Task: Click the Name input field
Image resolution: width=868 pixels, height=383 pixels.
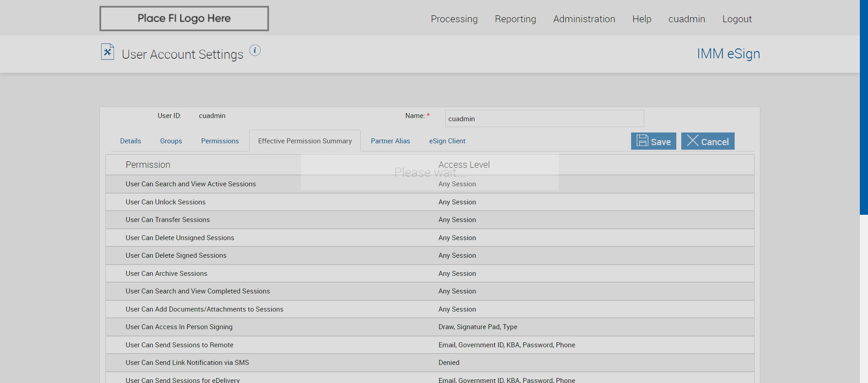Action: click(544, 119)
